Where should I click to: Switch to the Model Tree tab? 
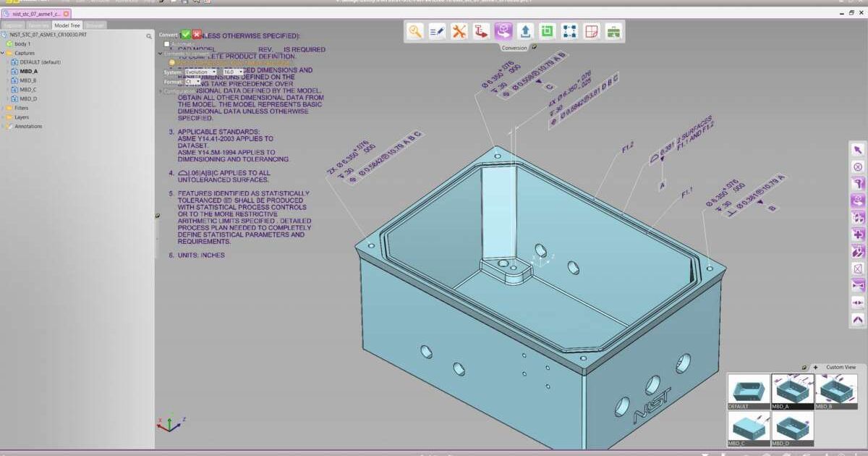pos(67,25)
